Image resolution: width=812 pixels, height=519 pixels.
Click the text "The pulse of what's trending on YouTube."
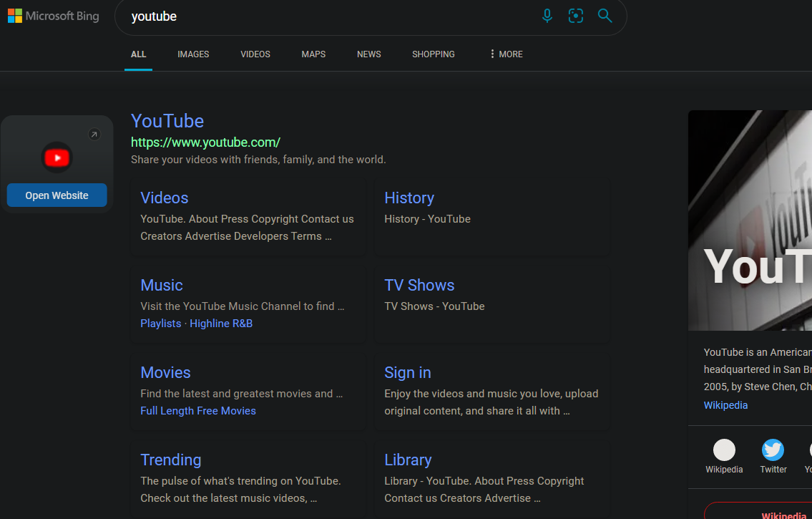coord(240,481)
